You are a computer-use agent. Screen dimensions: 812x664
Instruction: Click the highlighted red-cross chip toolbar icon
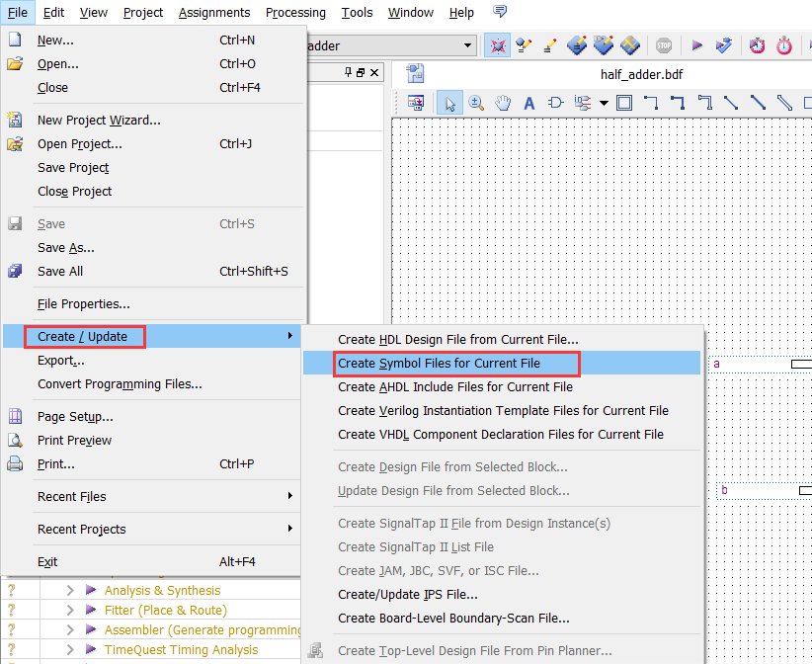pyautogui.click(x=497, y=45)
